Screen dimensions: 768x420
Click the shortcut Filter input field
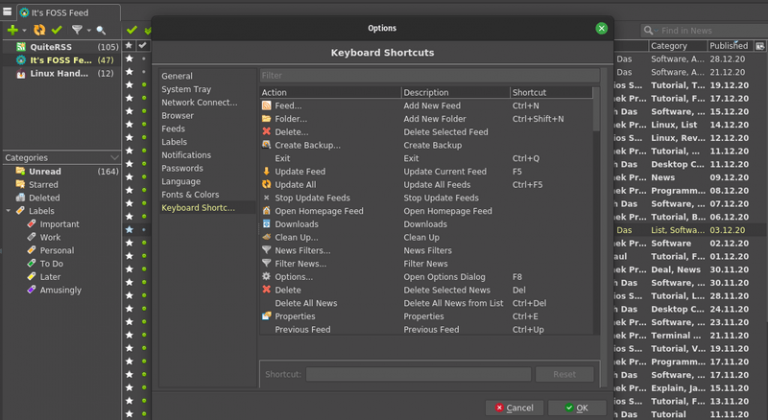(429, 75)
